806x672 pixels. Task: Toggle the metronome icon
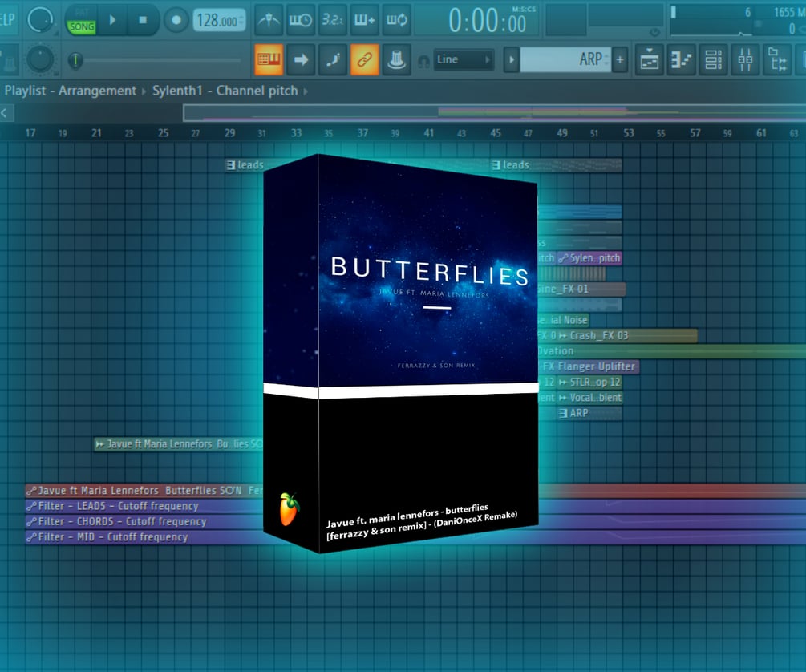[269, 20]
